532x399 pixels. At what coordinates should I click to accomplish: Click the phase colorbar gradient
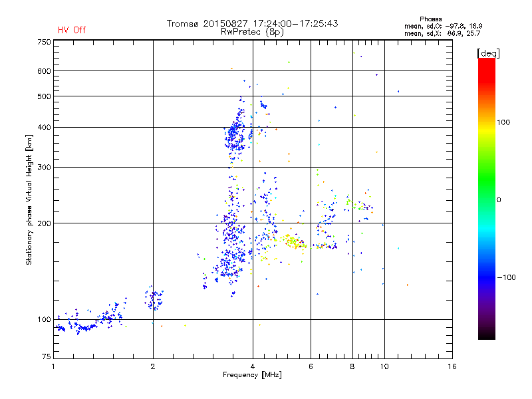point(487,198)
